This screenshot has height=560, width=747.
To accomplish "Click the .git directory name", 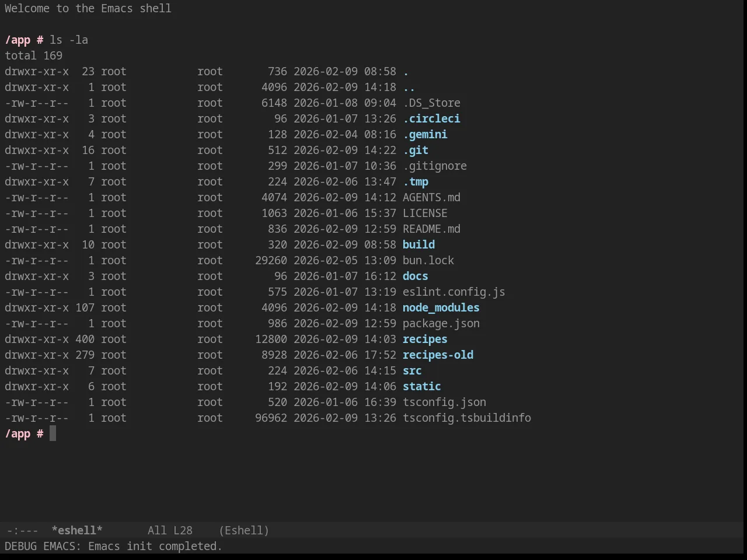I will pos(416,150).
